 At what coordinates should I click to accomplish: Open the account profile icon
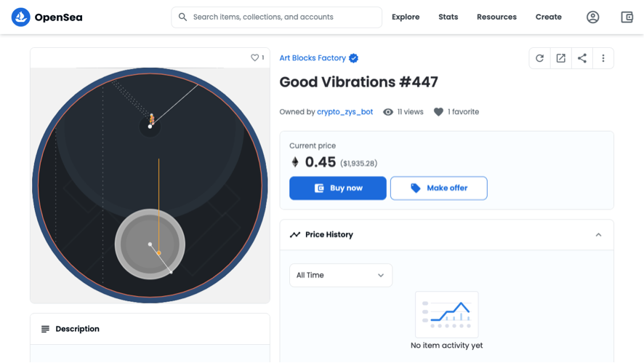pyautogui.click(x=592, y=17)
